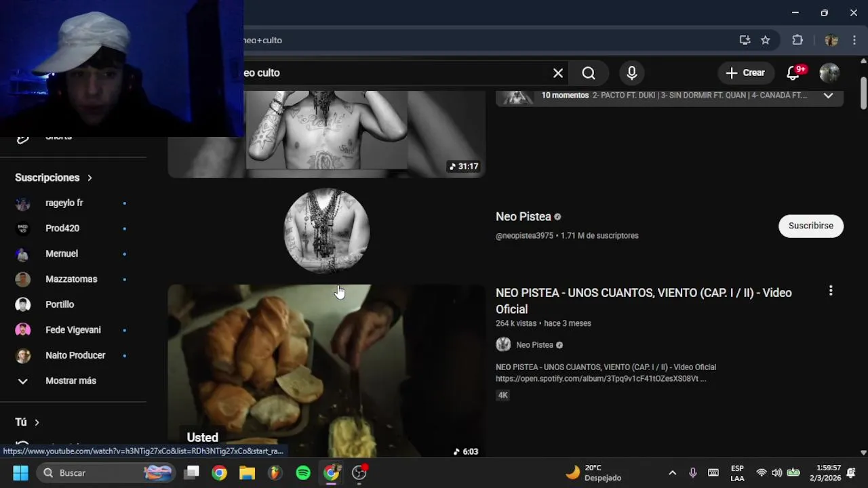Expand the 10 momentos chapter list
Image resolution: width=868 pixels, height=488 pixels.
(x=828, y=96)
